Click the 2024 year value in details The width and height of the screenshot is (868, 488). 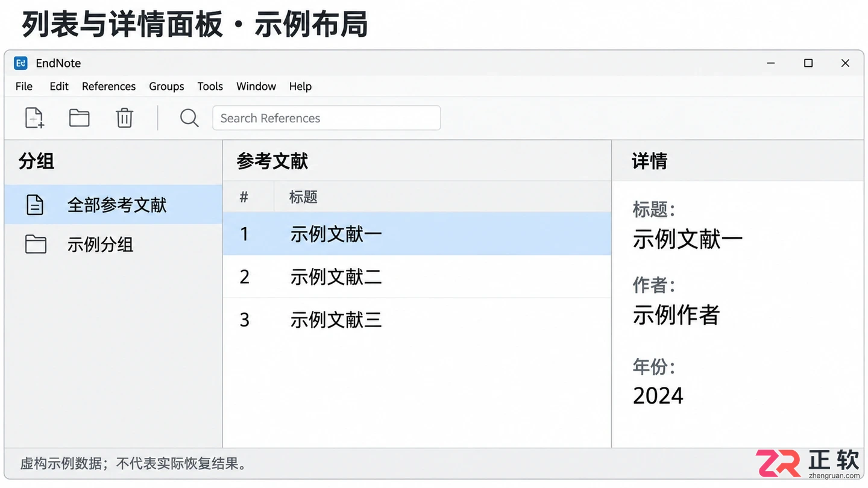(658, 396)
